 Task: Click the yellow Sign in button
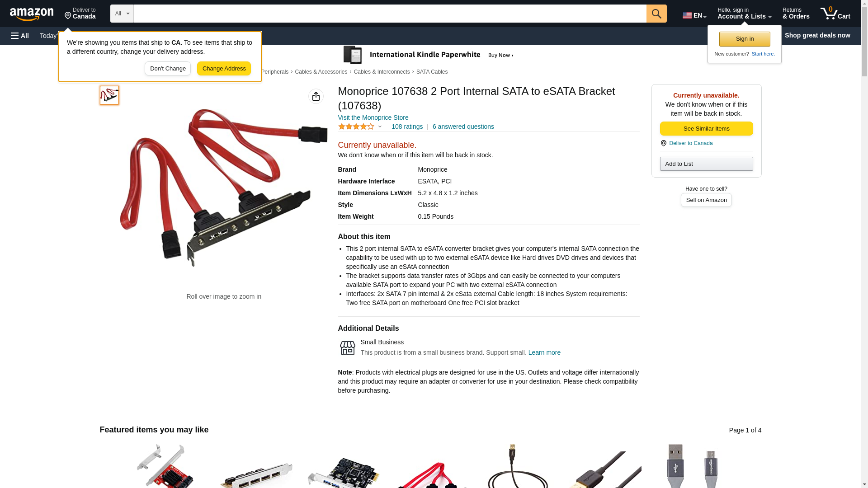coord(745,39)
